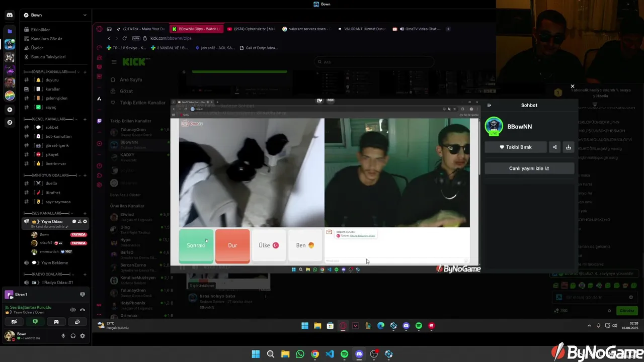Add channel to SES KANALLARI category

(85, 213)
